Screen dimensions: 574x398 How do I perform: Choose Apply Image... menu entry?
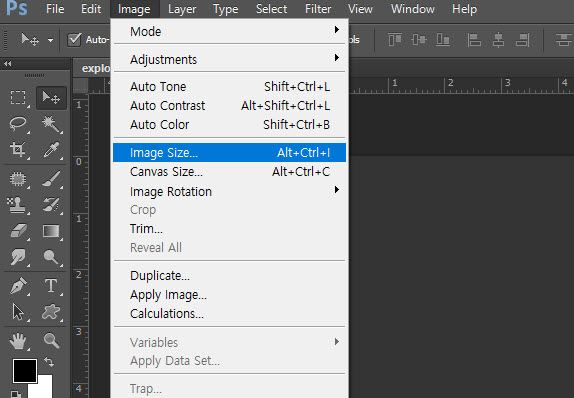230,294
